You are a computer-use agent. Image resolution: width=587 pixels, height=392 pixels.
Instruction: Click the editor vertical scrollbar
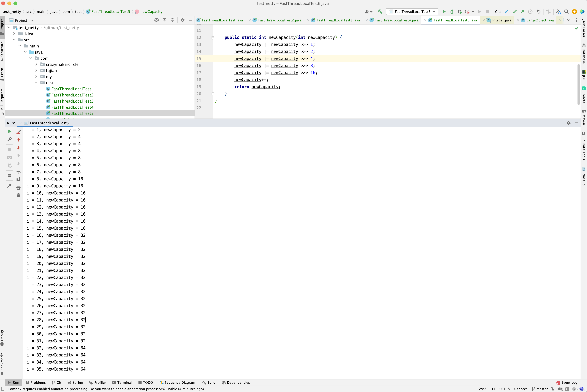(x=578, y=85)
